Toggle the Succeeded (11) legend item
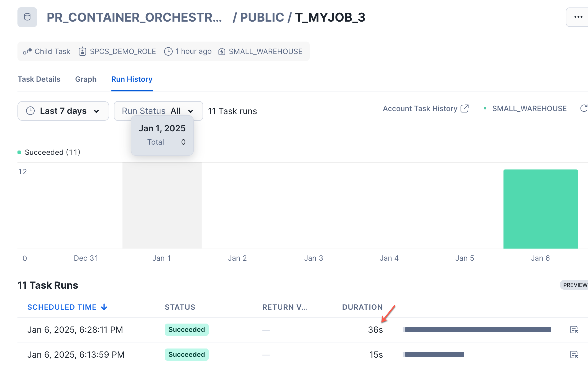This screenshot has width=588, height=369. click(x=49, y=152)
